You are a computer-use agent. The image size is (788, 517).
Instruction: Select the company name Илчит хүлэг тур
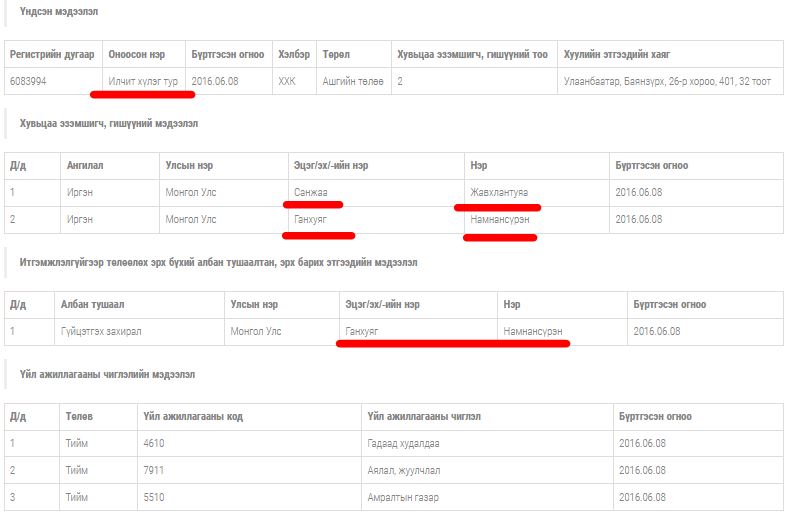pyautogui.click(x=143, y=81)
